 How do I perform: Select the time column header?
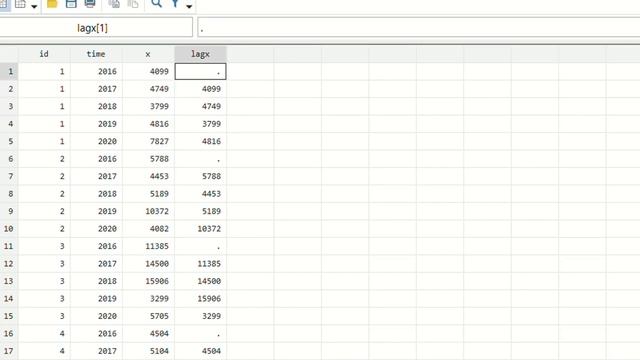[96, 54]
